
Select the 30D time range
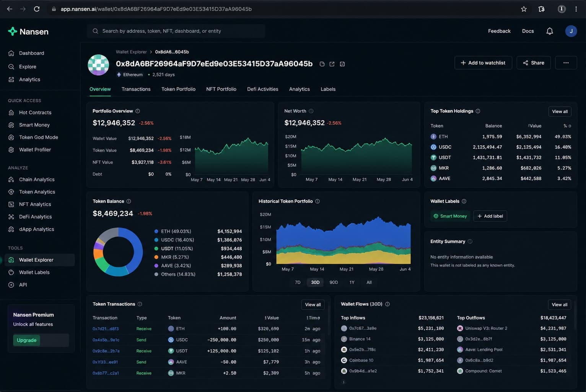315,282
